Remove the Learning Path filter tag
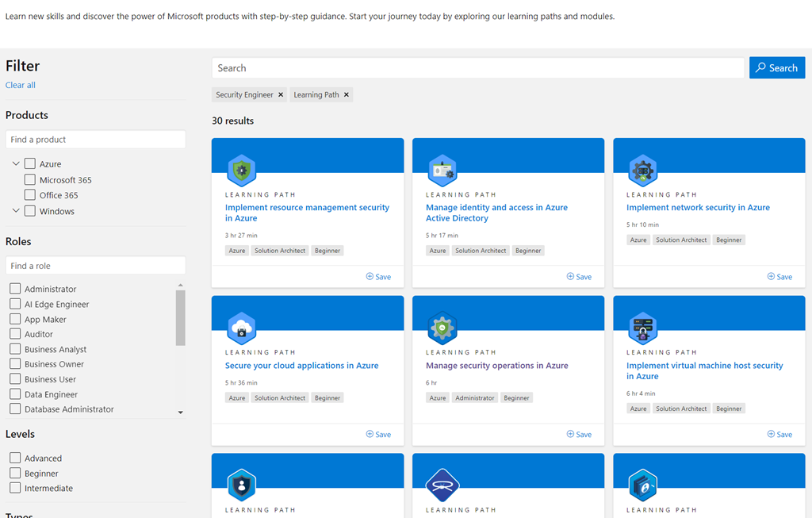Image resolution: width=812 pixels, height=518 pixels. click(x=347, y=94)
